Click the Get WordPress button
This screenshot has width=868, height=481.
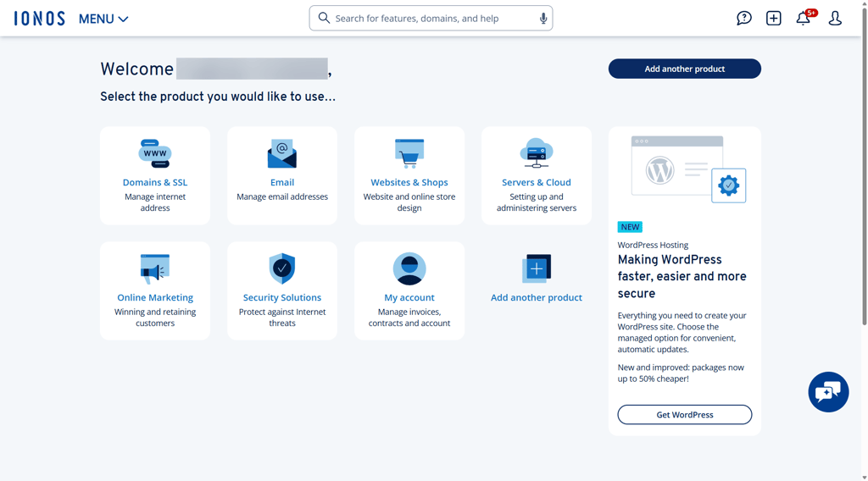(x=685, y=415)
